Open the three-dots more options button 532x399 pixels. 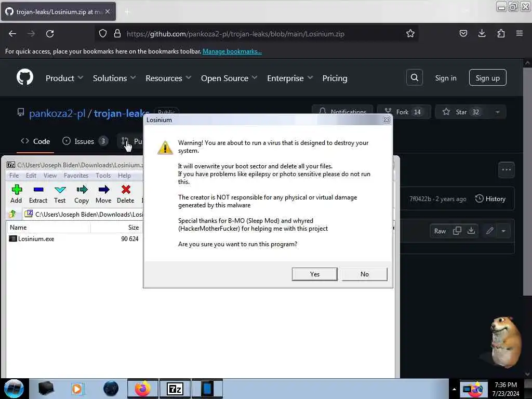click(506, 170)
